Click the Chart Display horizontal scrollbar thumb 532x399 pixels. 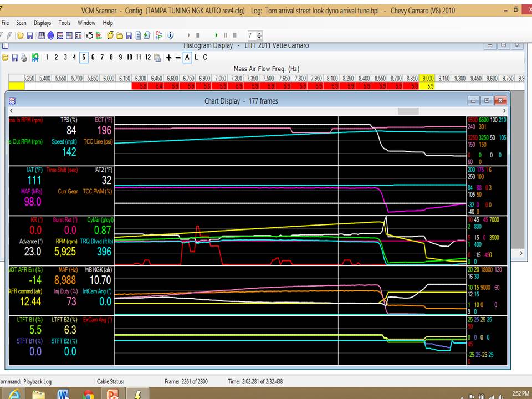pos(408,111)
